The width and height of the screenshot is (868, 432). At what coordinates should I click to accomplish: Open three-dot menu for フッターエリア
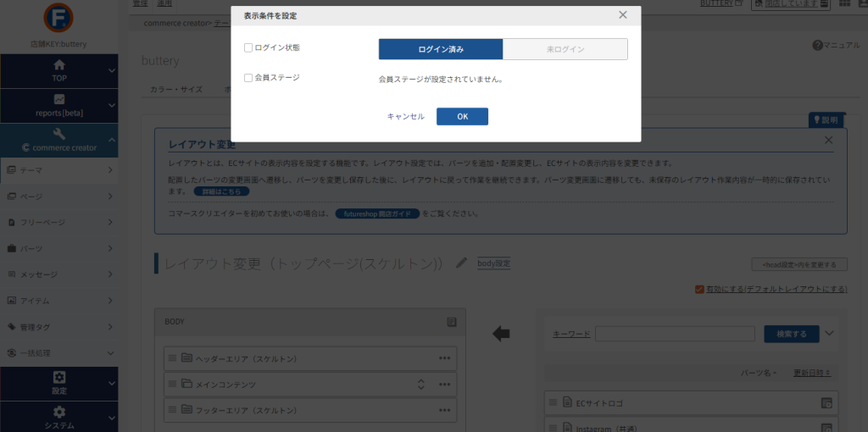tap(445, 410)
